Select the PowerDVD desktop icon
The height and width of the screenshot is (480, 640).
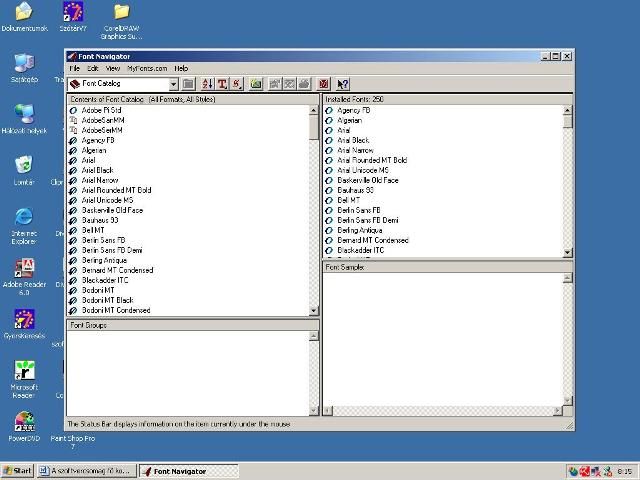[x=23, y=426]
